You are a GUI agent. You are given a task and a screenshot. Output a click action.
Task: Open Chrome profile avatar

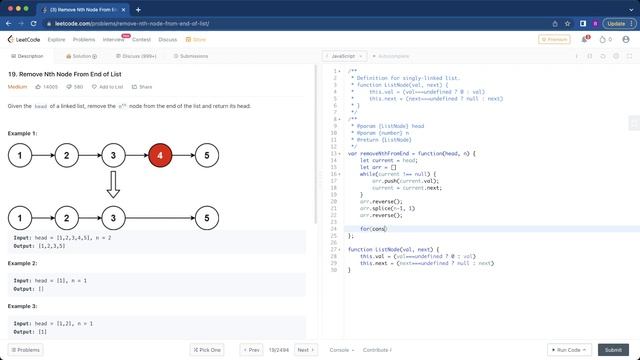click(595, 24)
